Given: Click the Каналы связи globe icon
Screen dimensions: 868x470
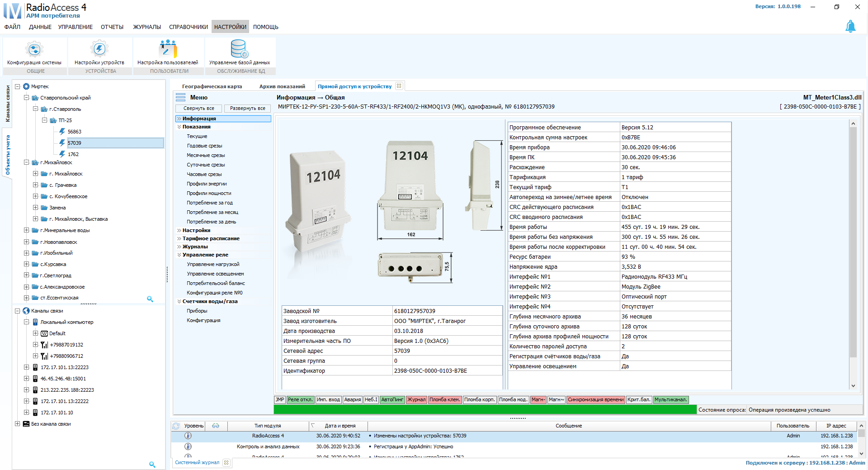Looking at the screenshot, I should (x=26, y=311).
